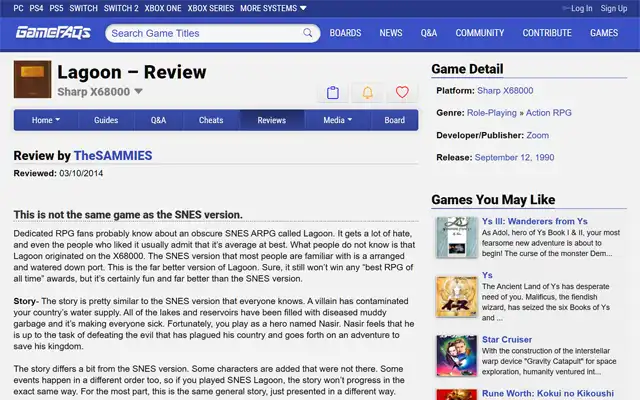
Task: Click the clipboard collection icon
Action: (x=333, y=92)
